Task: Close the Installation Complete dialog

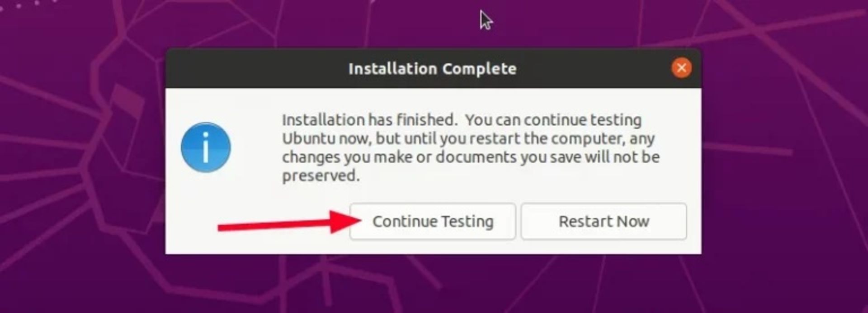Action: 681,68
